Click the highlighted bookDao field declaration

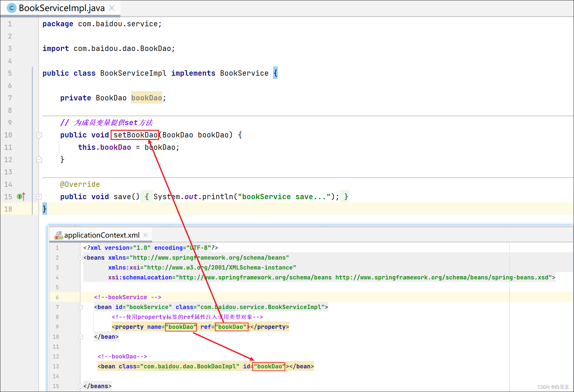pos(146,98)
